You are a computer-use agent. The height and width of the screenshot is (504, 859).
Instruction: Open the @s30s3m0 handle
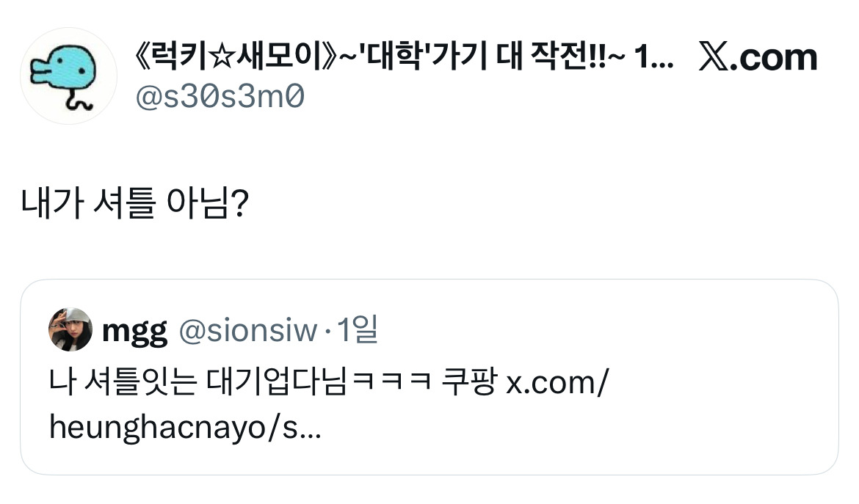[220, 97]
